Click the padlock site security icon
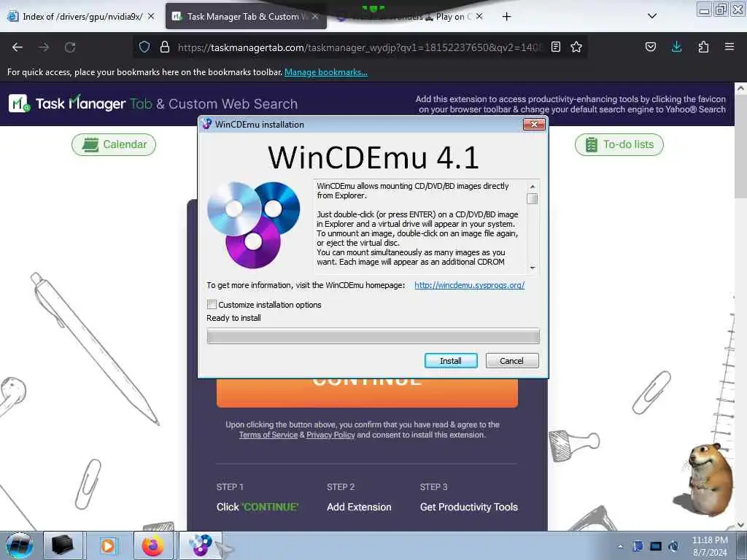The width and height of the screenshot is (747, 560). tap(164, 47)
